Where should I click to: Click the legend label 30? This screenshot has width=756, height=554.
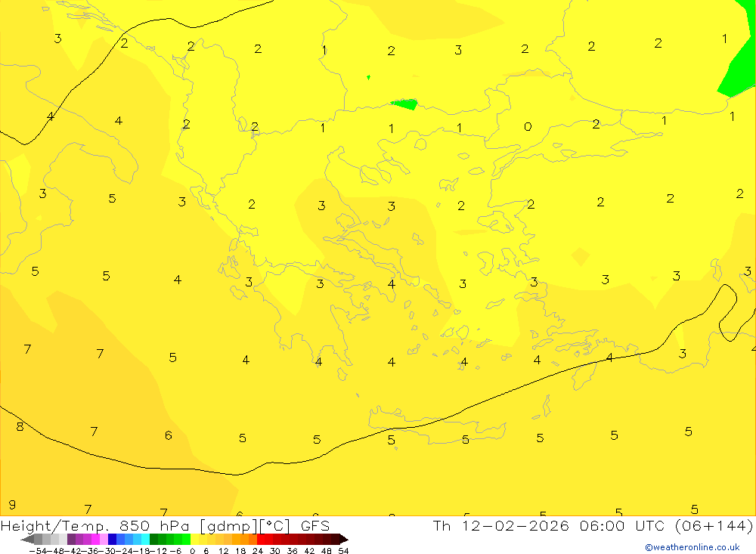[275, 551]
